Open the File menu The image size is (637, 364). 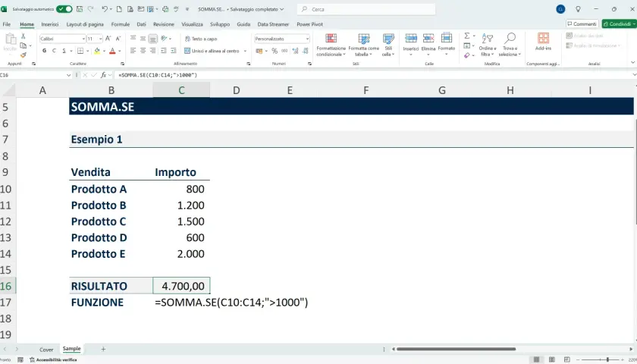(7, 24)
